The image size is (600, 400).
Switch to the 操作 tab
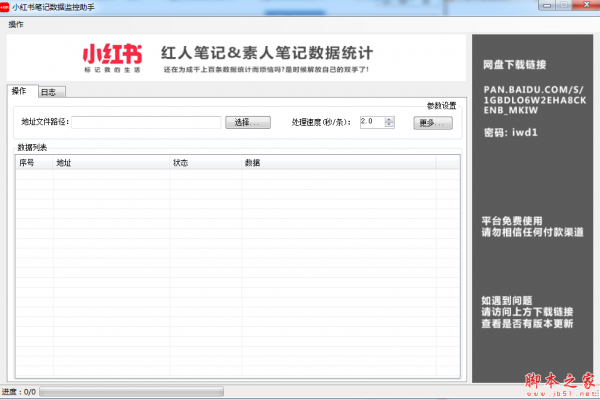click(x=23, y=91)
